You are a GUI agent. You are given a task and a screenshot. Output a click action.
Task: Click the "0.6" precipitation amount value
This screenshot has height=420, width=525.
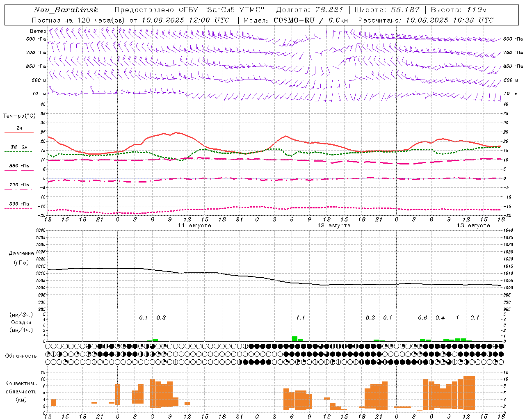point(422,317)
